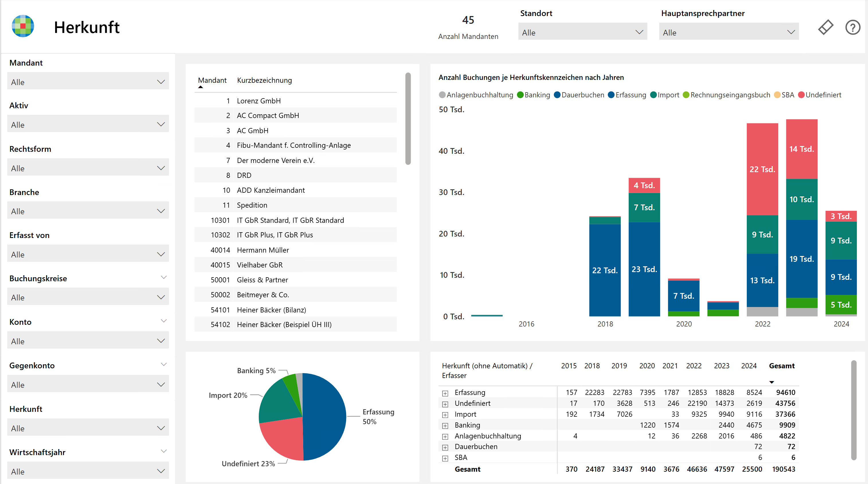Image resolution: width=868 pixels, height=484 pixels.
Task: Expand the Erfassung row plus icon
Action: pos(445,394)
